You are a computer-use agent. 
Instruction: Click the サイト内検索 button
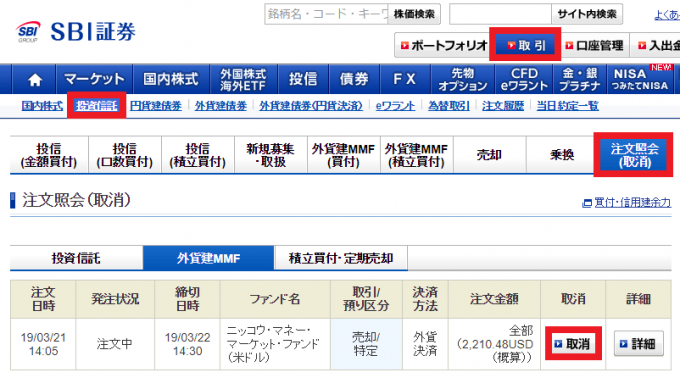pyautogui.click(x=587, y=14)
